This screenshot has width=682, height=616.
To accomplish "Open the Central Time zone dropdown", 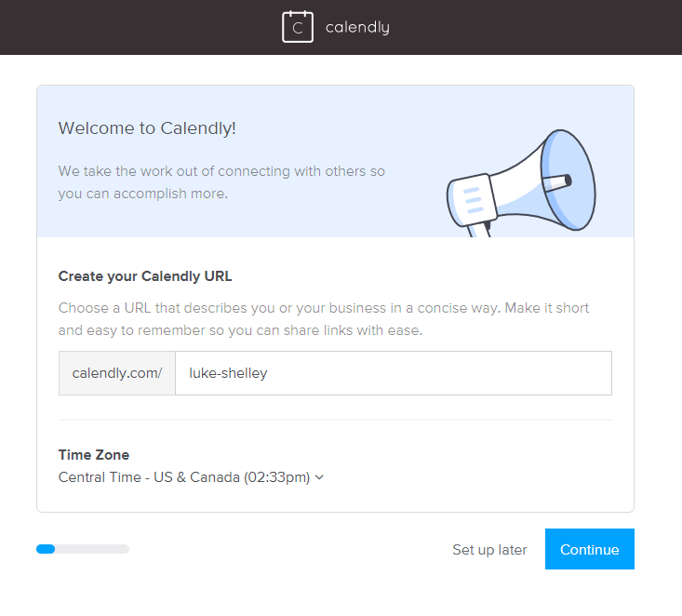I will (x=191, y=477).
